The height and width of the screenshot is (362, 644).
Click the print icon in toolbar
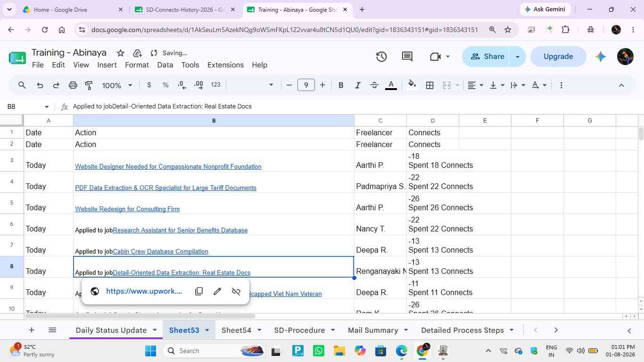click(x=73, y=85)
